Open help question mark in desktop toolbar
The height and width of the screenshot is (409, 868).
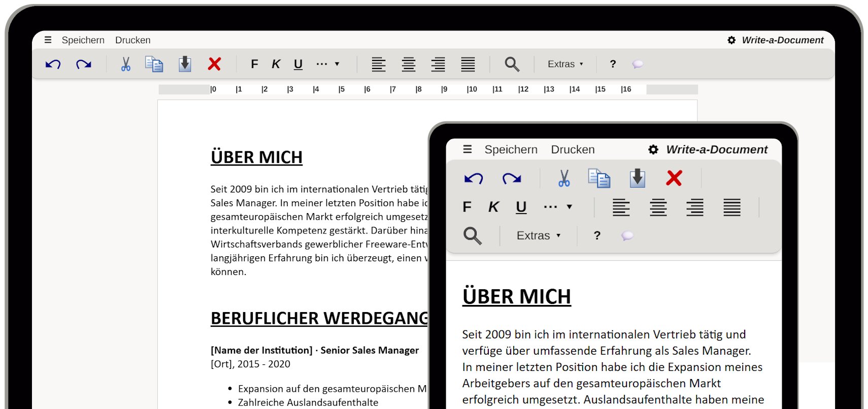pos(613,64)
